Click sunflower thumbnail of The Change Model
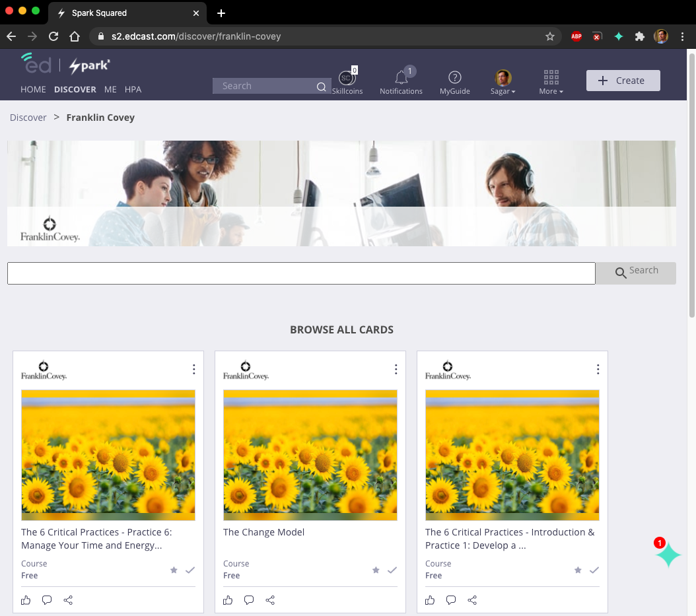Screen dimensions: 696x616 click(x=310, y=455)
